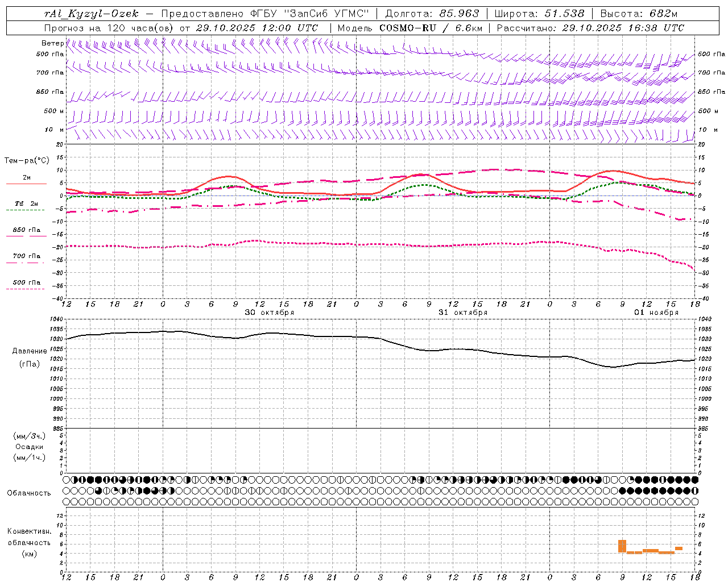This screenshot has height=582, width=728.
Task: Click the 'Высота: 682м' elevation text
Action: point(639,14)
